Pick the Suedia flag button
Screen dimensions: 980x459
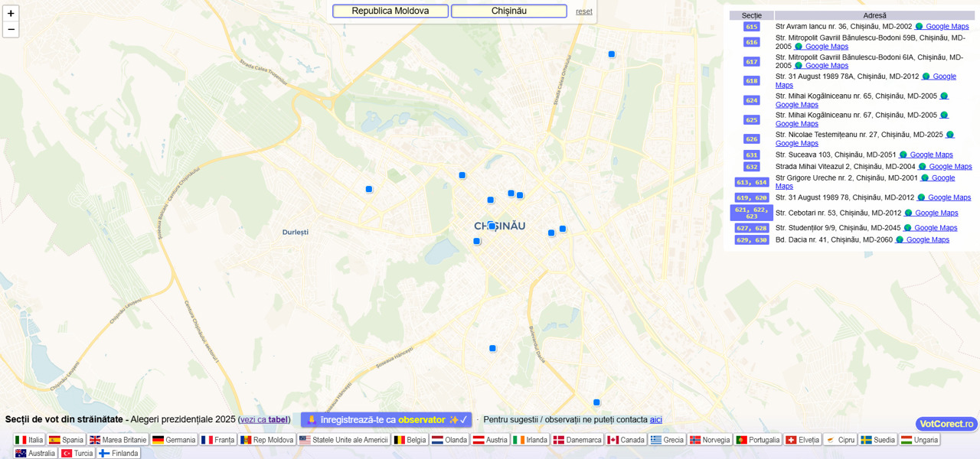click(878, 440)
